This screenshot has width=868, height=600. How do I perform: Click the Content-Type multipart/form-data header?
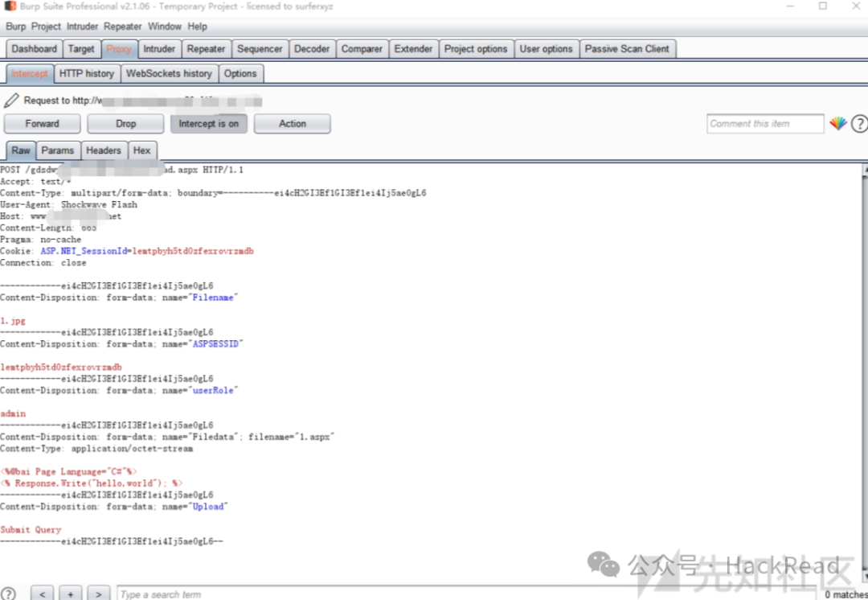(213, 193)
